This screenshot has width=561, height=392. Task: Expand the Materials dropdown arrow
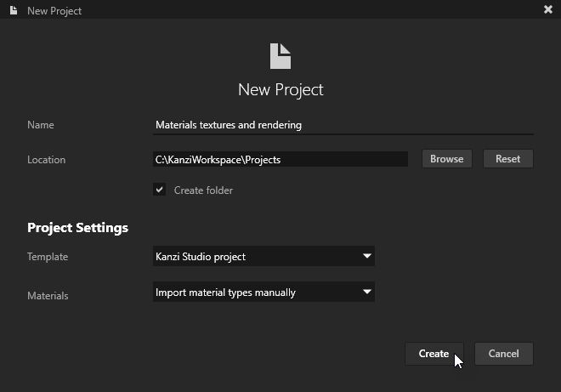[x=366, y=292]
